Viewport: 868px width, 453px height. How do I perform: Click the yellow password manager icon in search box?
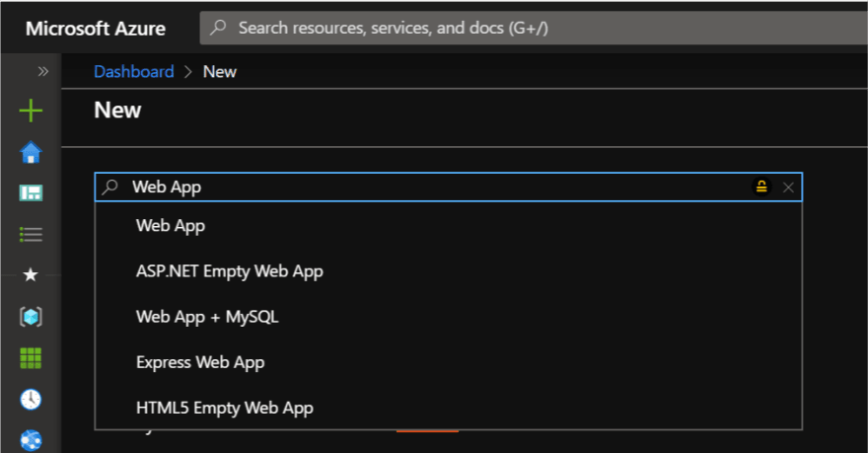[x=761, y=188]
